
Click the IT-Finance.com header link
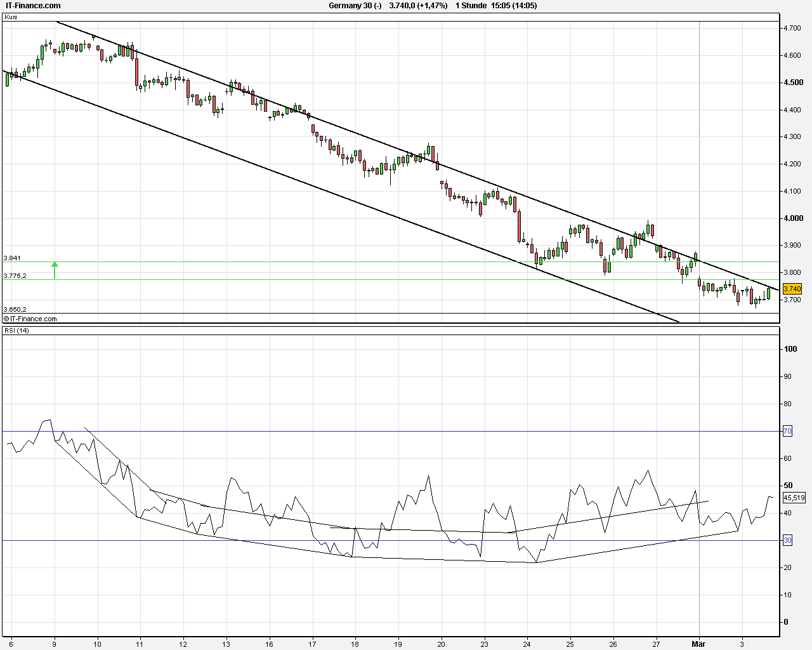tap(30, 6)
